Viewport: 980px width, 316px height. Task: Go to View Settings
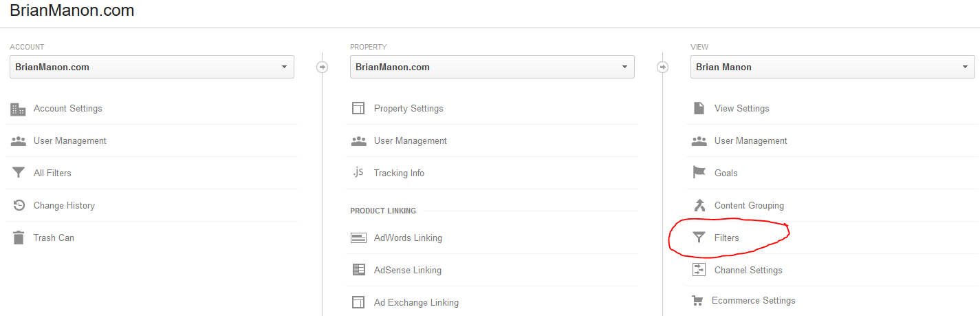point(741,108)
